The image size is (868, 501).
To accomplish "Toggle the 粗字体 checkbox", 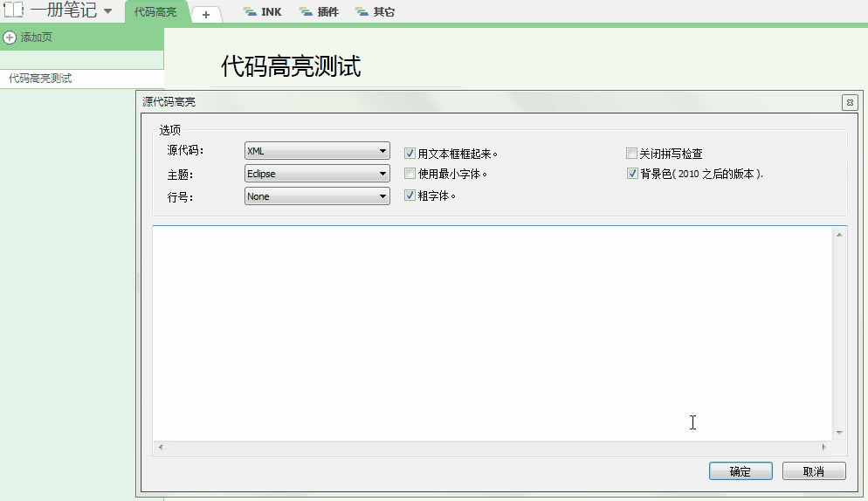I will (410, 195).
